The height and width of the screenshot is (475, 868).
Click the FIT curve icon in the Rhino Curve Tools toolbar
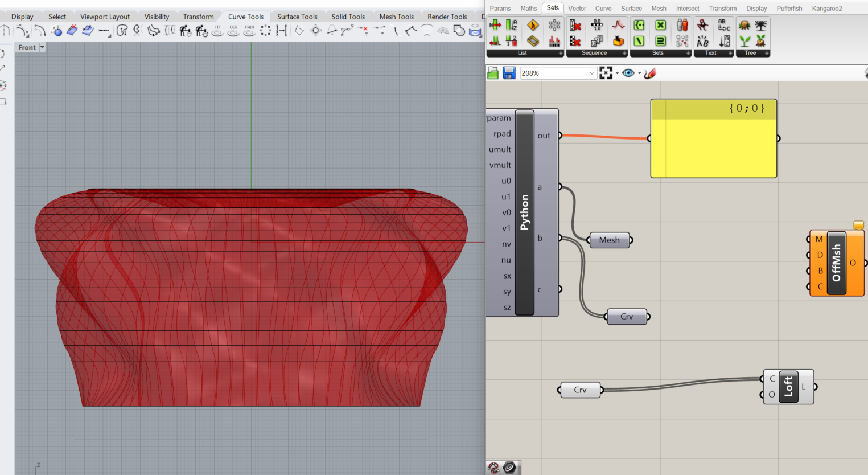click(217, 31)
